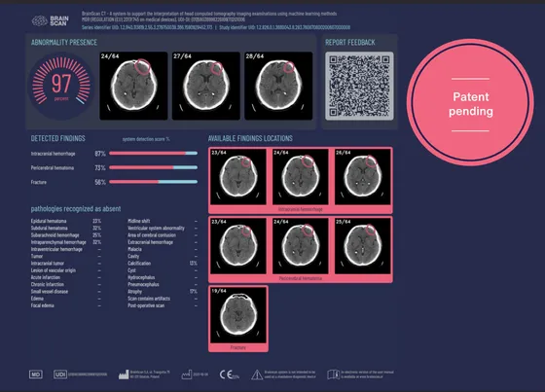Click the Report Feedback heading
This screenshot has width=545, height=392.
[350, 43]
